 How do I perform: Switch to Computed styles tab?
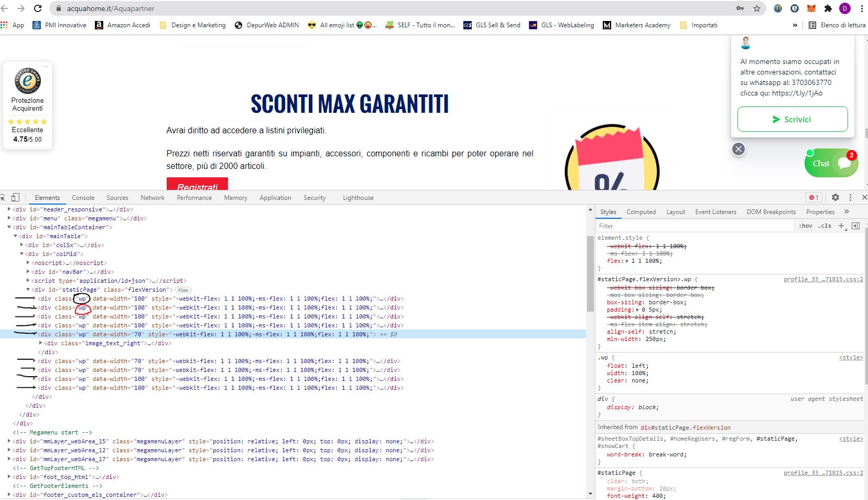coord(641,212)
